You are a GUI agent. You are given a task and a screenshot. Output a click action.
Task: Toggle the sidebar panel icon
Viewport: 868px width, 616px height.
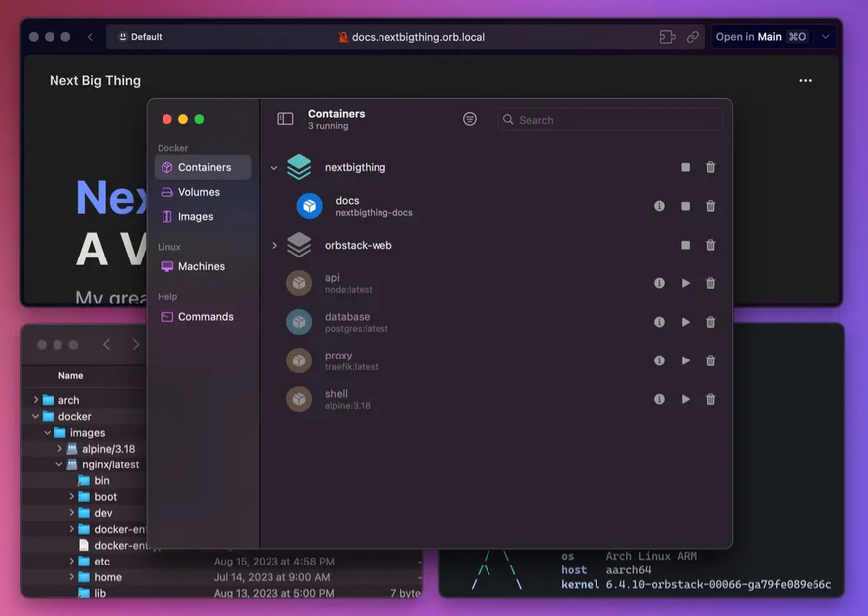click(285, 119)
